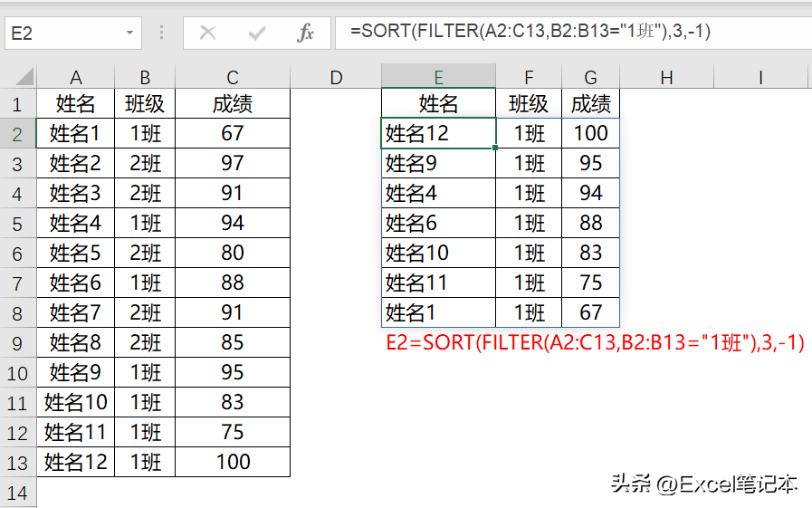Select row 14 header
The image size is (812, 508).
17,492
